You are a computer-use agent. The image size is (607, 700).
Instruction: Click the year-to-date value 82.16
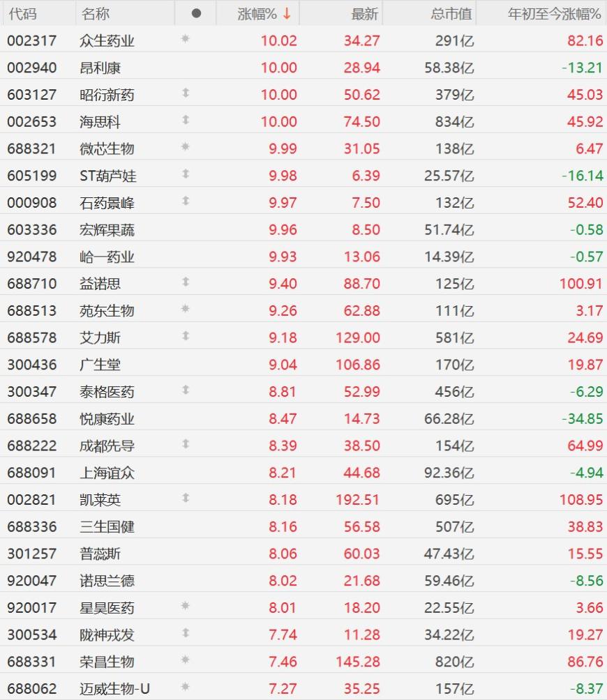coord(585,40)
